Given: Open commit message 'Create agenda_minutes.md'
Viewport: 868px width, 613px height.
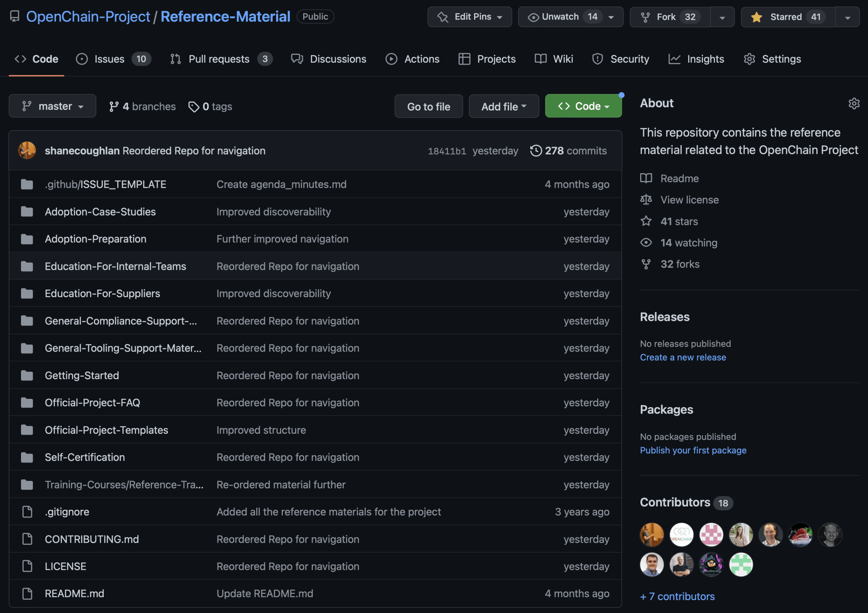Looking at the screenshot, I should [281, 184].
